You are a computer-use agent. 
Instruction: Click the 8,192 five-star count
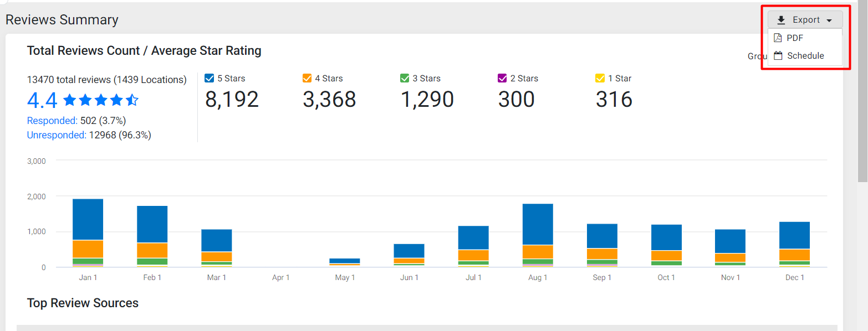click(x=232, y=100)
